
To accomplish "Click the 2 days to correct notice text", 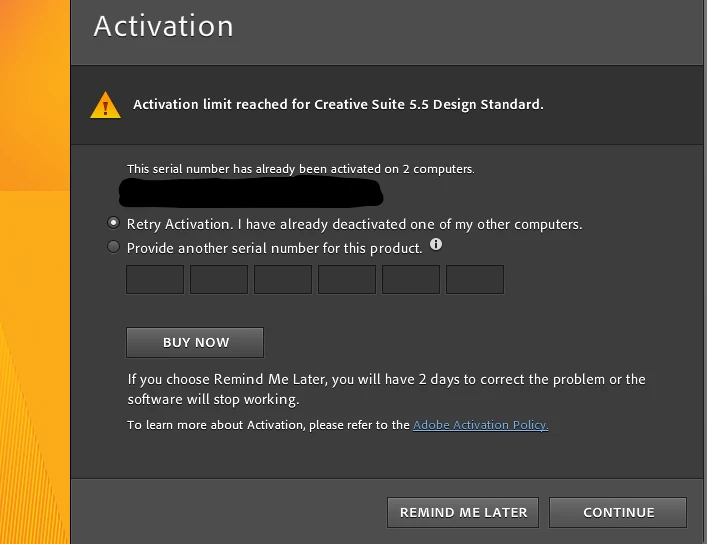I will click(x=386, y=389).
